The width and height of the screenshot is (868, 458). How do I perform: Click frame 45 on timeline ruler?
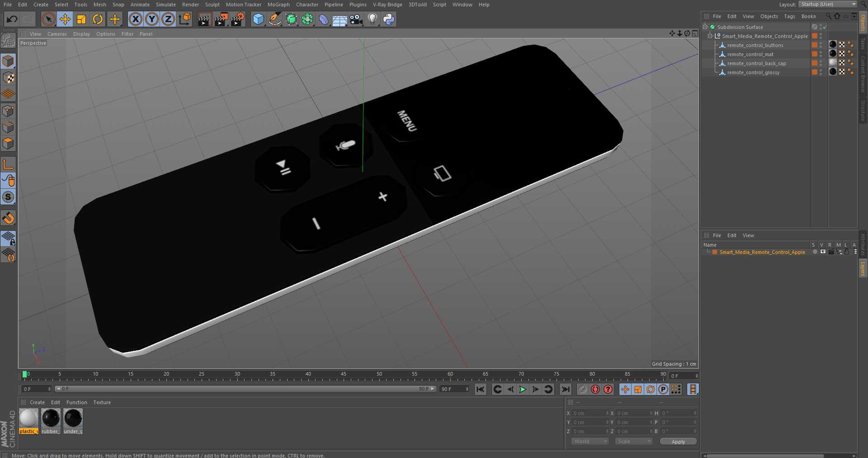click(344, 375)
